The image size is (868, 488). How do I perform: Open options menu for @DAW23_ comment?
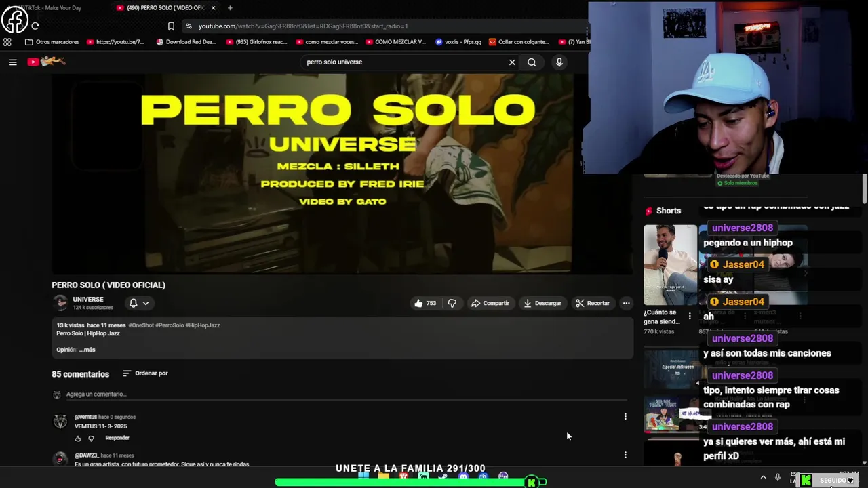pos(625,455)
